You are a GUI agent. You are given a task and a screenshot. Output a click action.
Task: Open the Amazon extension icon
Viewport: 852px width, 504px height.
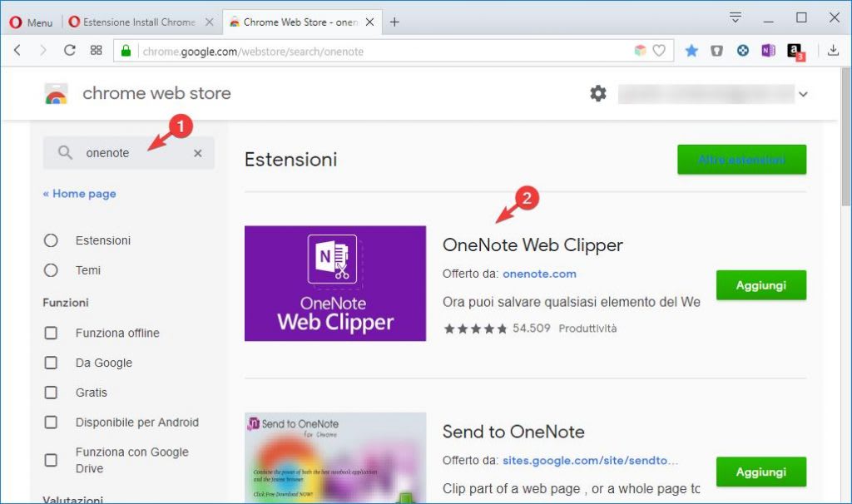tap(796, 52)
